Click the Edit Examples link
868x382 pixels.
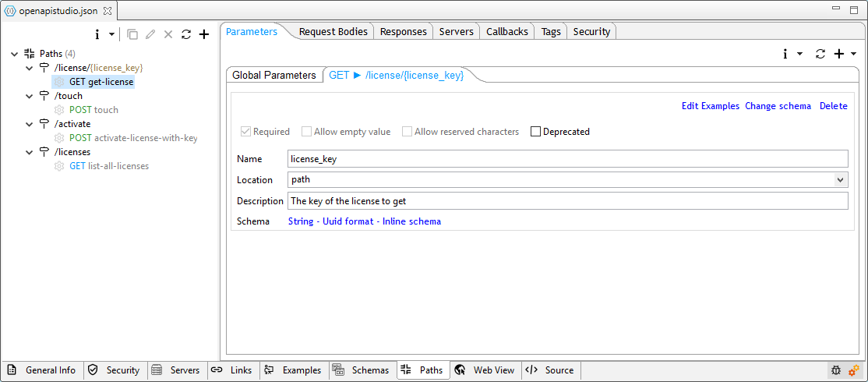pos(710,106)
